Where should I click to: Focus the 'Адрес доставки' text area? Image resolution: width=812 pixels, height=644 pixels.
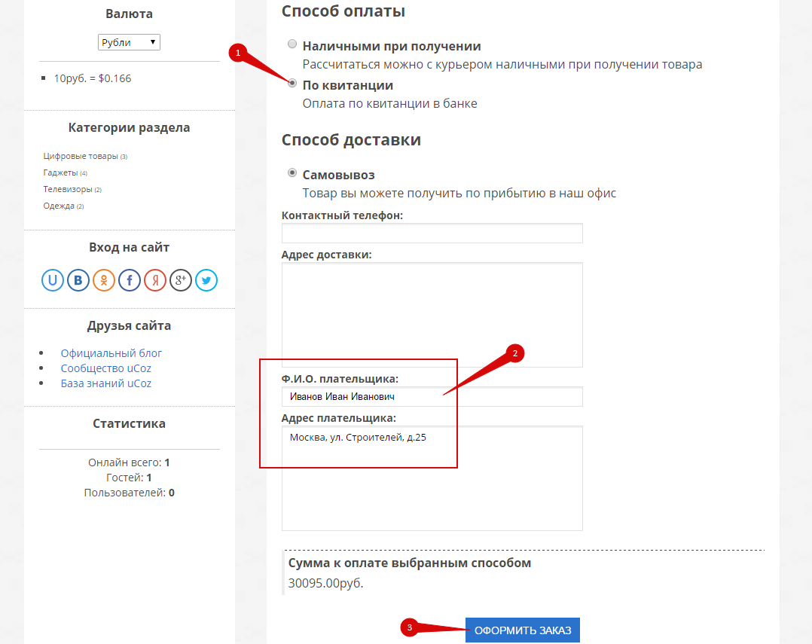[432, 314]
